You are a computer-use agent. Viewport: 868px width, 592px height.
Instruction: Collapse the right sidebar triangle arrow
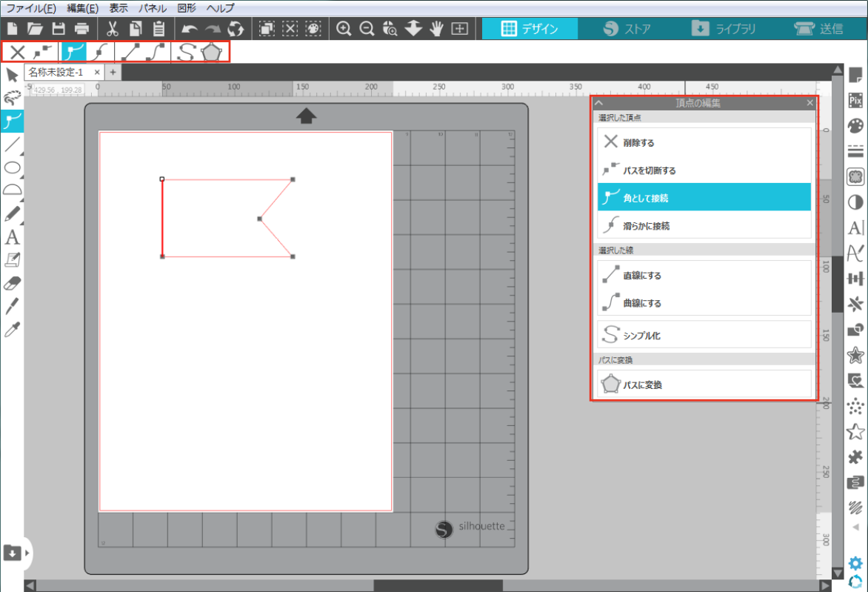click(855, 528)
